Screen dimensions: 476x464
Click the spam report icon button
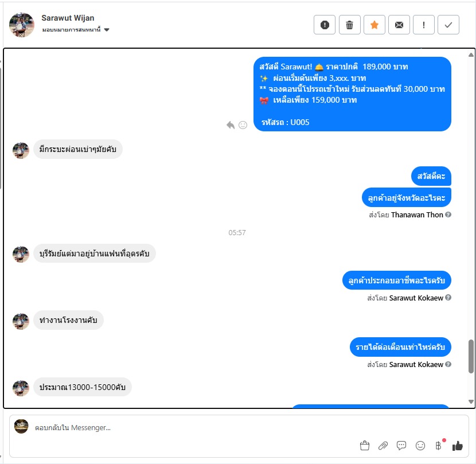325,25
